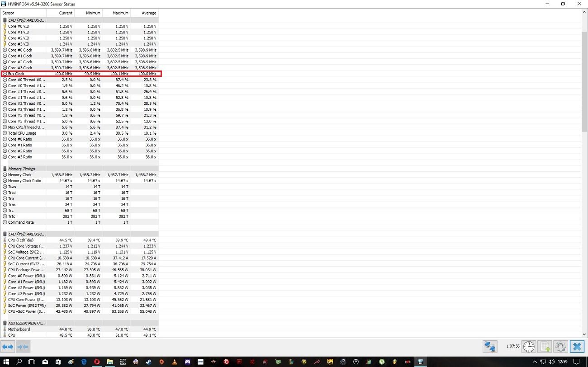
Task: Launch Microsoft Store from taskbar
Action: click(x=58, y=362)
